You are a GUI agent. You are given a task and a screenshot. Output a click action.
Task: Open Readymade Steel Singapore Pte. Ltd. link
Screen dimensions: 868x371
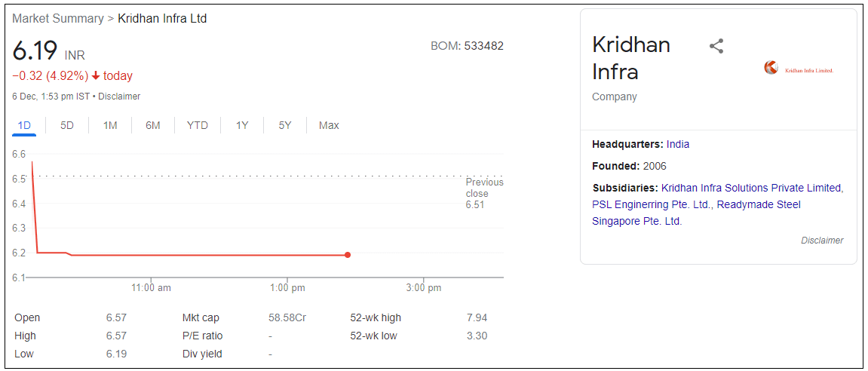point(696,213)
